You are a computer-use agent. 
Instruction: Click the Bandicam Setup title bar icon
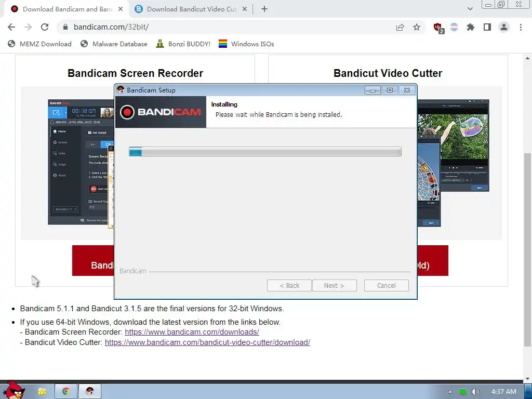[x=121, y=90]
